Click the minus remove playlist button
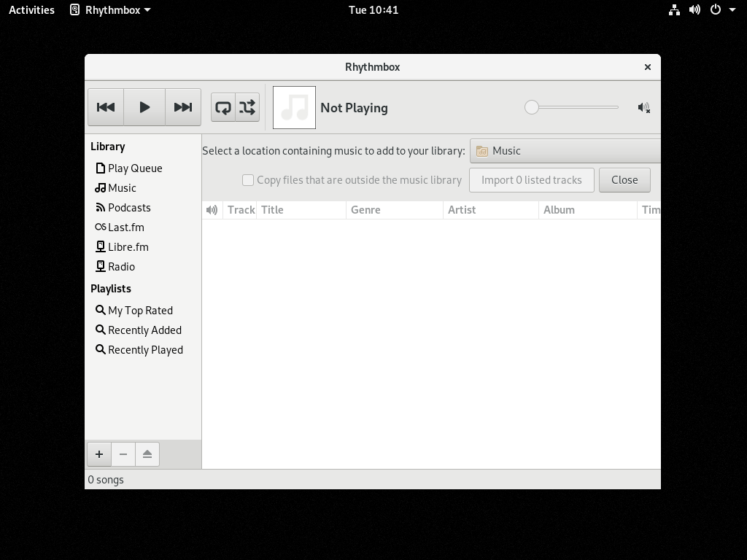This screenshot has width=747, height=560. 123,454
